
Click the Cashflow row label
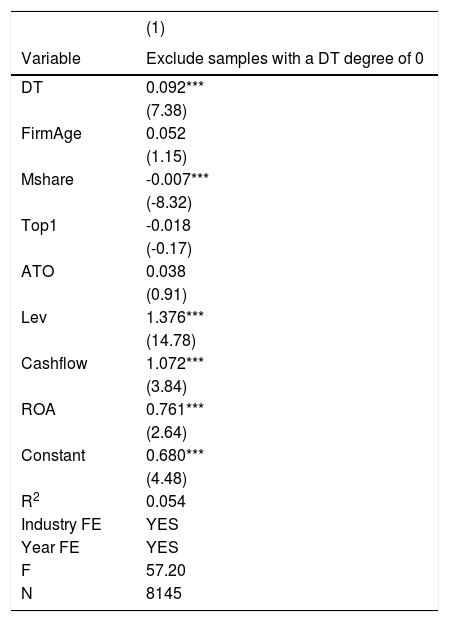pos(54,363)
